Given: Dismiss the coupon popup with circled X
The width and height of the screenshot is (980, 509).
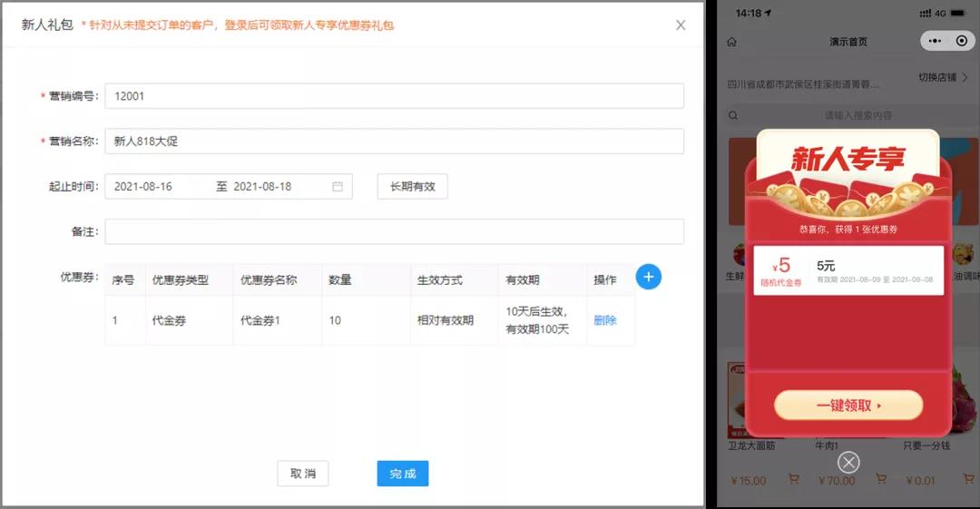Looking at the screenshot, I should [x=848, y=463].
